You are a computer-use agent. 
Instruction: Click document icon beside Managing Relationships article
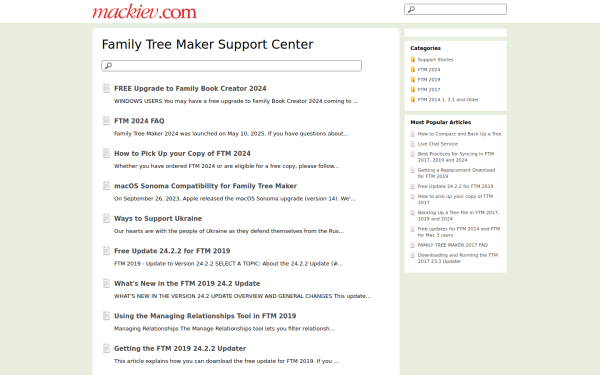coord(106,316)
